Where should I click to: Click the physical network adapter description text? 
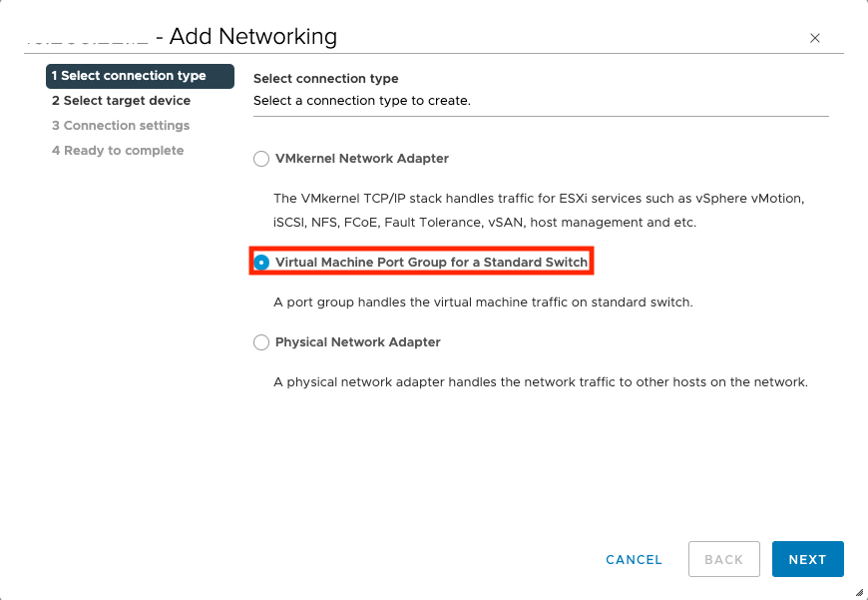(x=540, y=382)
